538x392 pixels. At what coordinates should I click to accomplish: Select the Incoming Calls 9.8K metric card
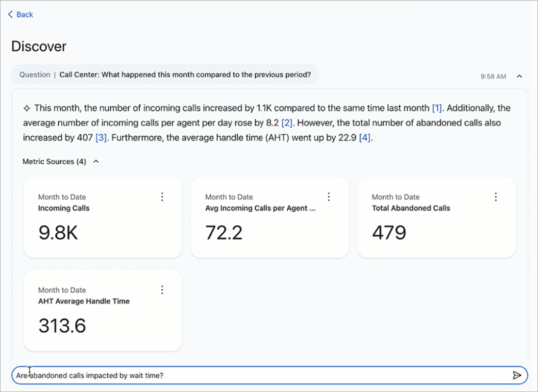tap(102, 217)
